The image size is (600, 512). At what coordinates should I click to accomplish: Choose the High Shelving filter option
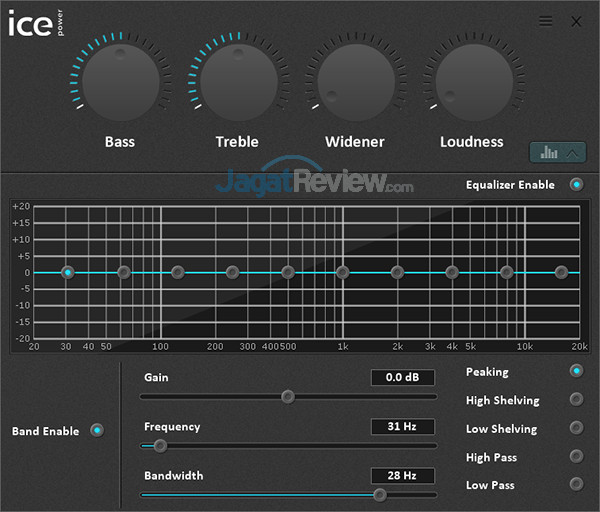(576, 400)
